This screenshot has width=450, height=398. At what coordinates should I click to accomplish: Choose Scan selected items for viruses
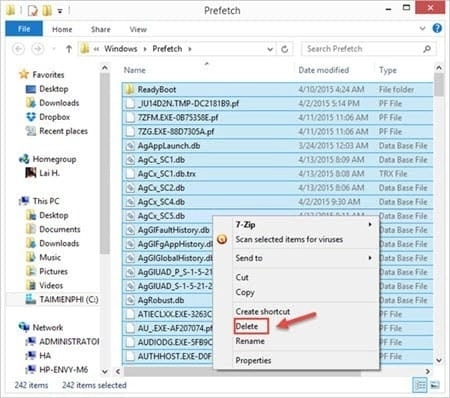click(296, 239)
